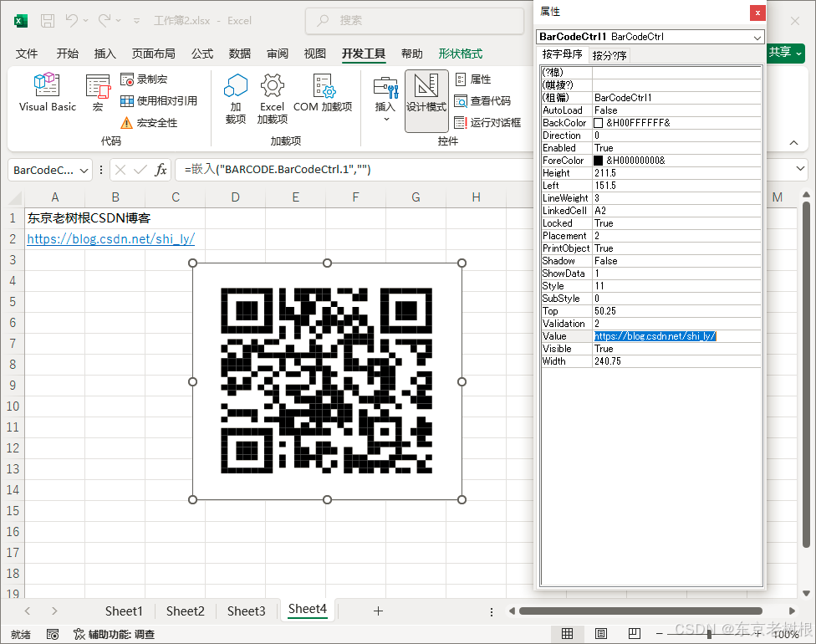Switch to Sheet1
Image resolution: width=816 pixels, height=644 pixels.
[x=124, y=611]
